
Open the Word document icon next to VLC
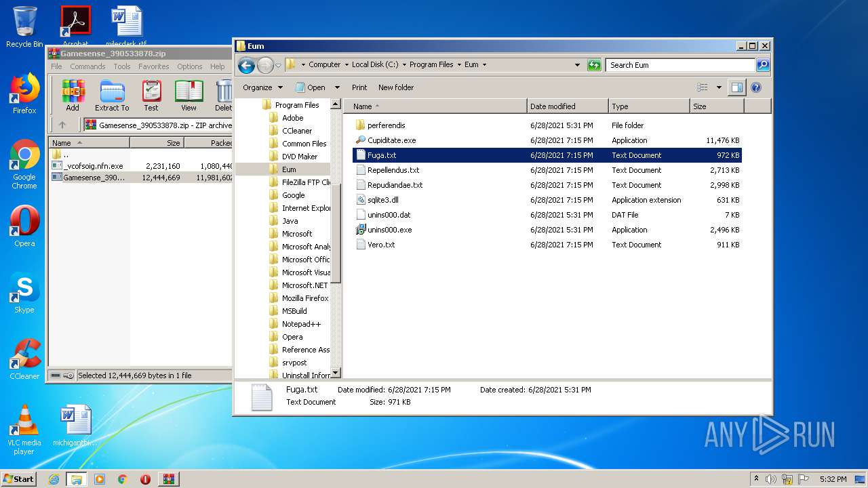point(75,426)
